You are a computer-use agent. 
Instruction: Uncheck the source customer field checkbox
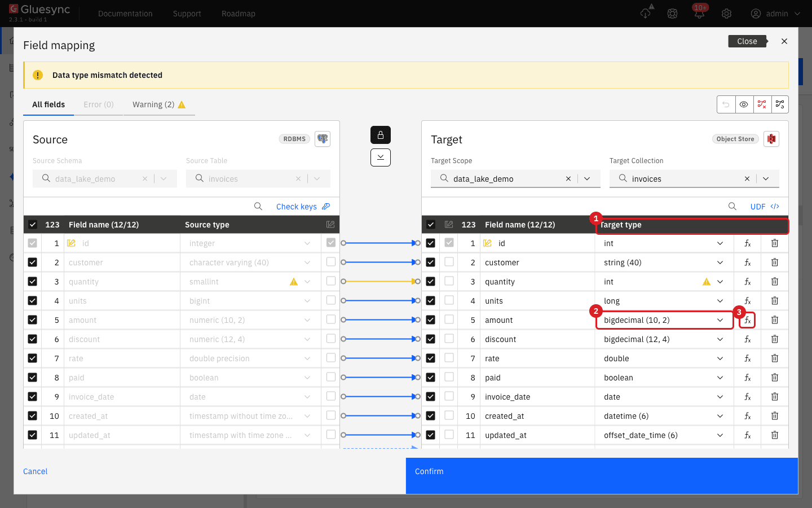point(33,262)
